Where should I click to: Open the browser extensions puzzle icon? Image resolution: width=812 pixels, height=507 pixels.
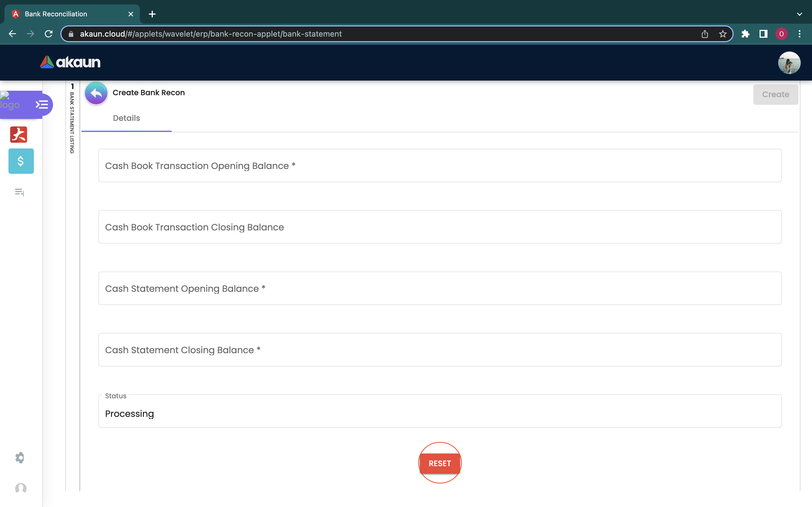coord(745,34)
